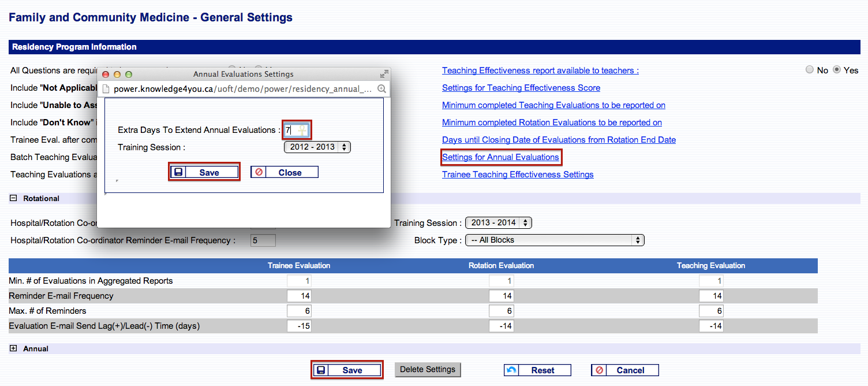Open the Training Session 2013 - 2014 dropdown
868x386 pixels.
click(x=498, y=222)
